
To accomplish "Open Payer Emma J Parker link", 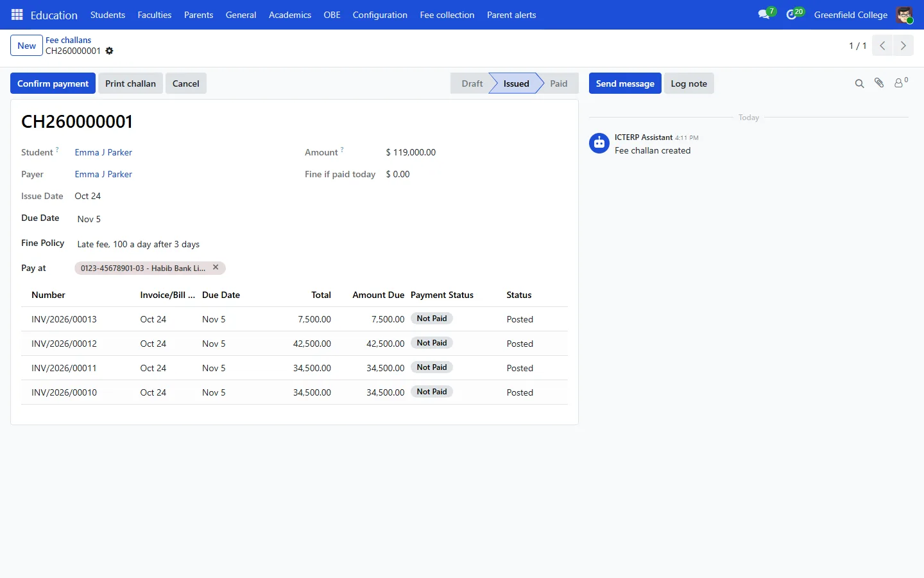I will [x=103, y=174].
